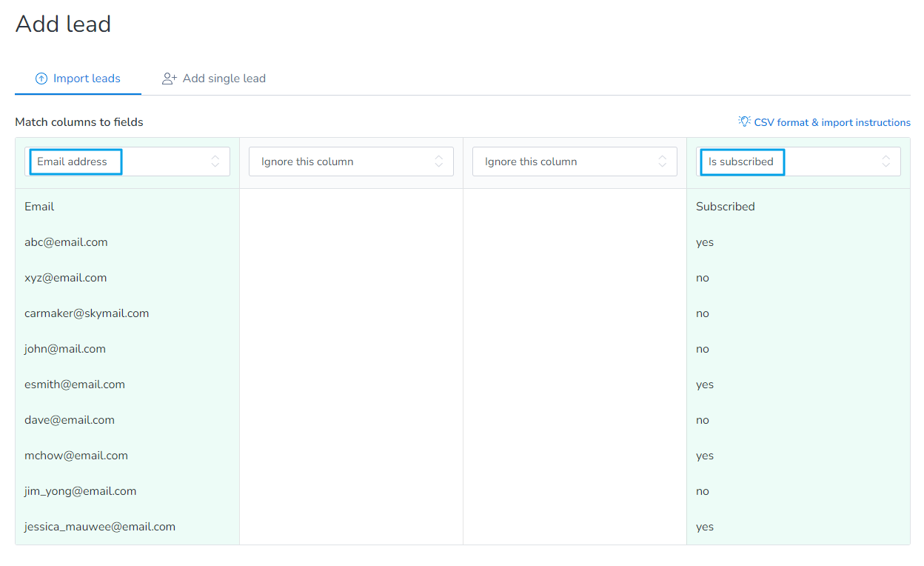Open CSV format & import instructions link
The image size is (924, 566).
[831, 122]
